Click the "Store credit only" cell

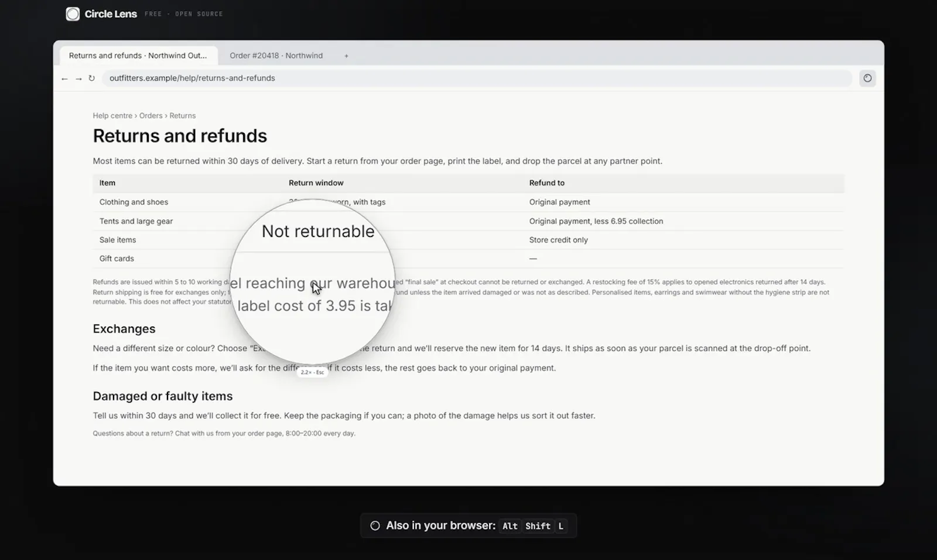point(558,240)
